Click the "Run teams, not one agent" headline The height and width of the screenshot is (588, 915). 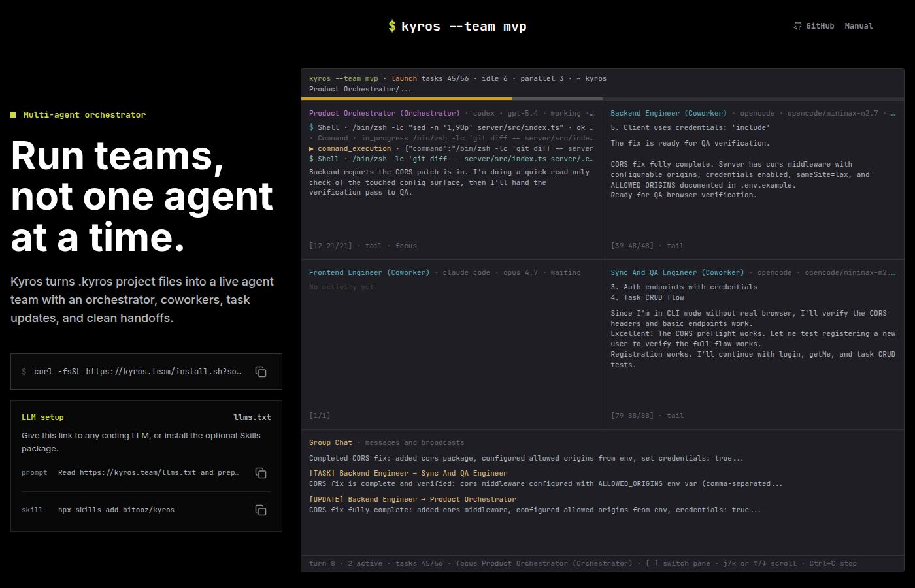pyautogui.click(x=142, y=196)
